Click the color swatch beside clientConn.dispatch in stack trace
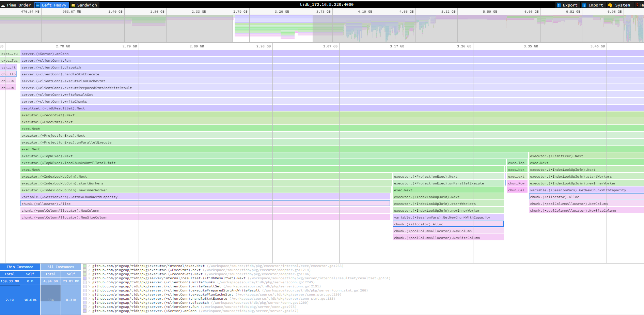 85,303
